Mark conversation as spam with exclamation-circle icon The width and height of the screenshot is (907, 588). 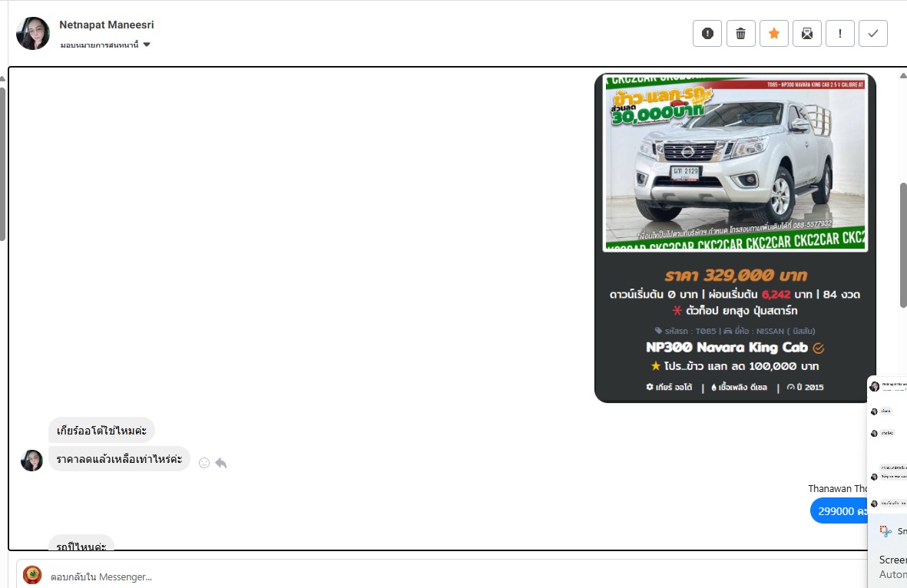tap(707, 34)
